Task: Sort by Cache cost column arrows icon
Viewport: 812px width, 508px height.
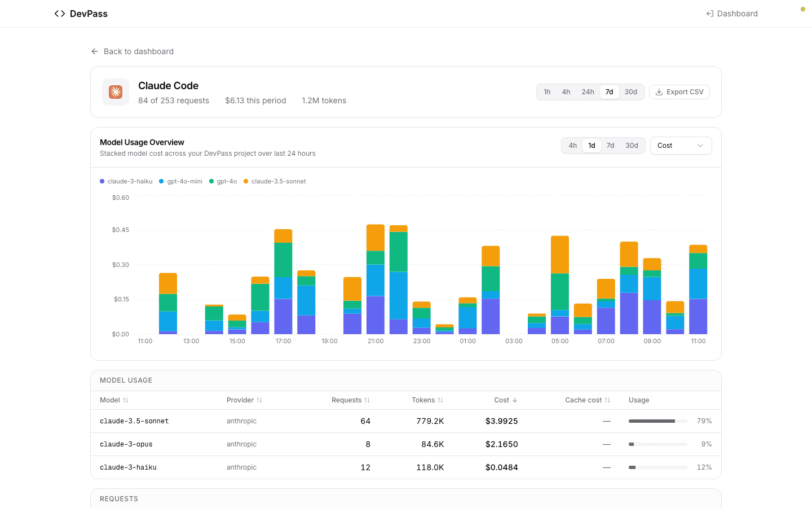Action: (x=607, y=400)
